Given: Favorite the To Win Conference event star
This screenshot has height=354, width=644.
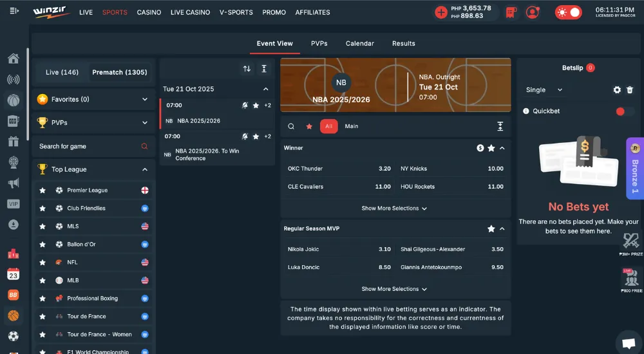Looking at the screenshot, I should coord(256,136).
